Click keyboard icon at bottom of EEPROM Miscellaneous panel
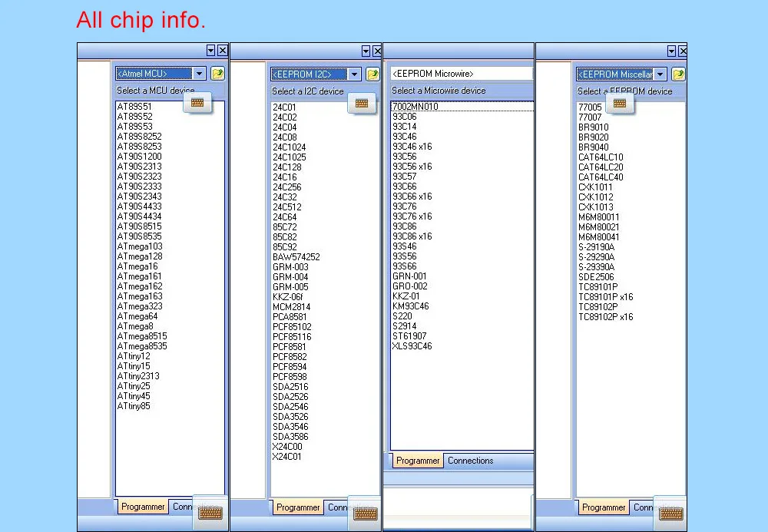This screenshot has width=768, height=532. click(671, 514)
